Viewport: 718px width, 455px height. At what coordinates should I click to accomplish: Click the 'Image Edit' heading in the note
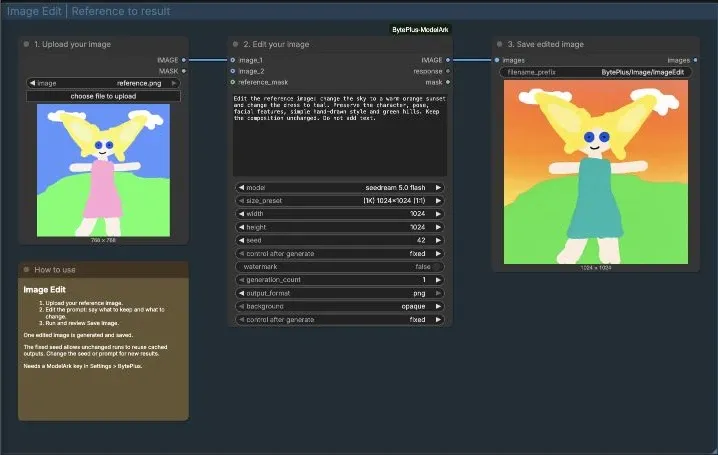point(44,290)
